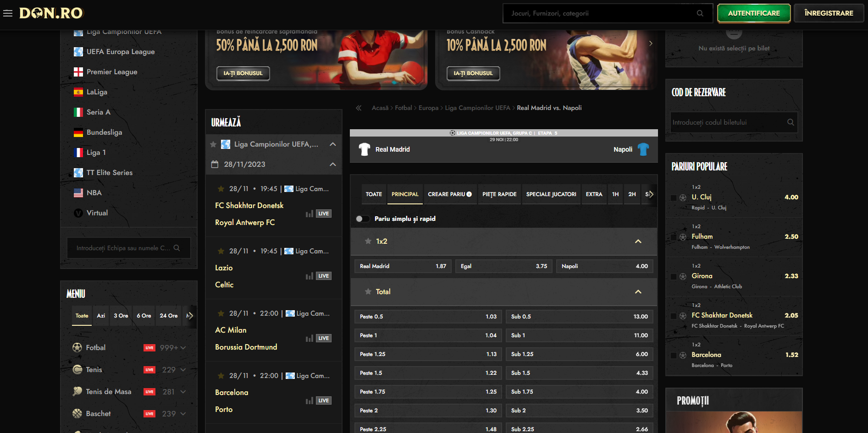The image size is (868, 433).
Task: Select Peste 1.5 odds 1.22
Action: pos(428,373)
